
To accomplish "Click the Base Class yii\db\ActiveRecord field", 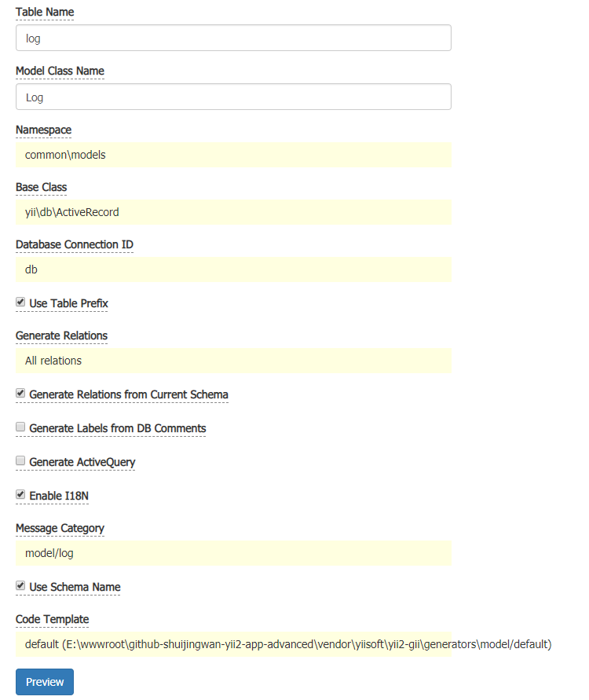I will click(233, 212).
